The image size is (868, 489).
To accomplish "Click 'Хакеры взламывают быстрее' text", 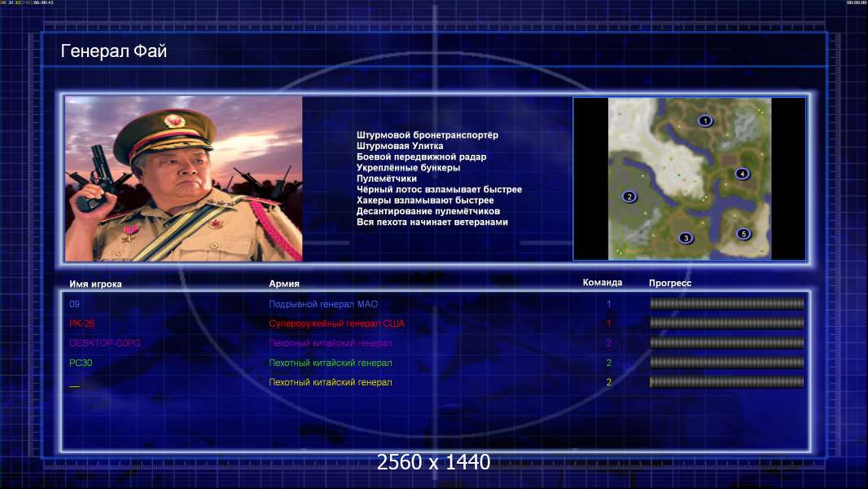I will tap(425, 200).
